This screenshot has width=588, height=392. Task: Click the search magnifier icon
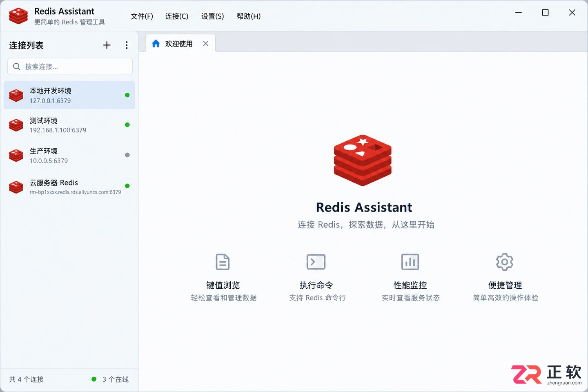(x=17, y=67)
